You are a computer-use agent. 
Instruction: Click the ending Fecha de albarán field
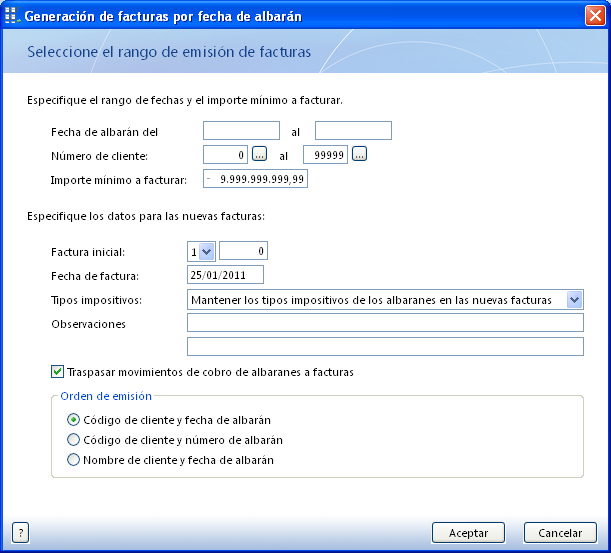point(353,131)
